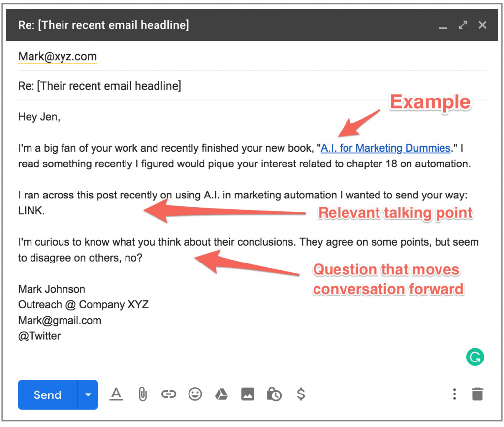Click the 'Outreach @ Company XYZ' line

(83, 304)
